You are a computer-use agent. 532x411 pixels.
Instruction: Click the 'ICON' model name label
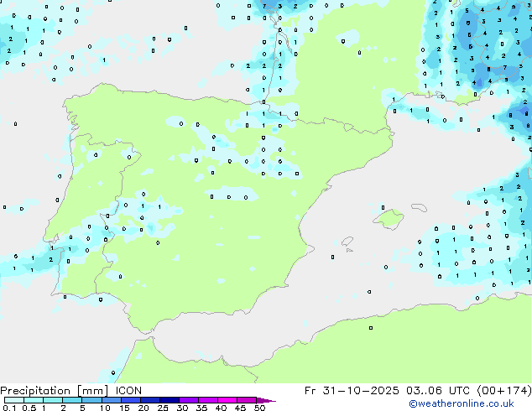click(128, 391)
